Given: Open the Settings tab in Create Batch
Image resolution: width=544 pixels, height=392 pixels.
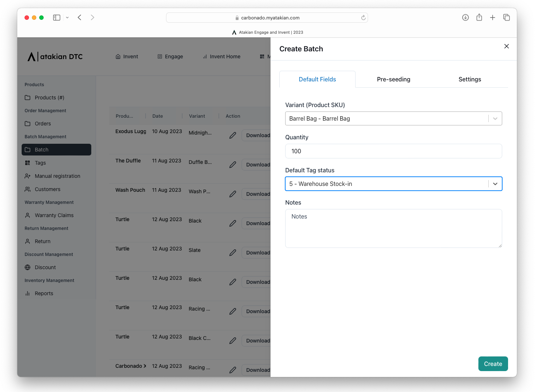Looking at the screenshot, I should click(x=470, y=79).
